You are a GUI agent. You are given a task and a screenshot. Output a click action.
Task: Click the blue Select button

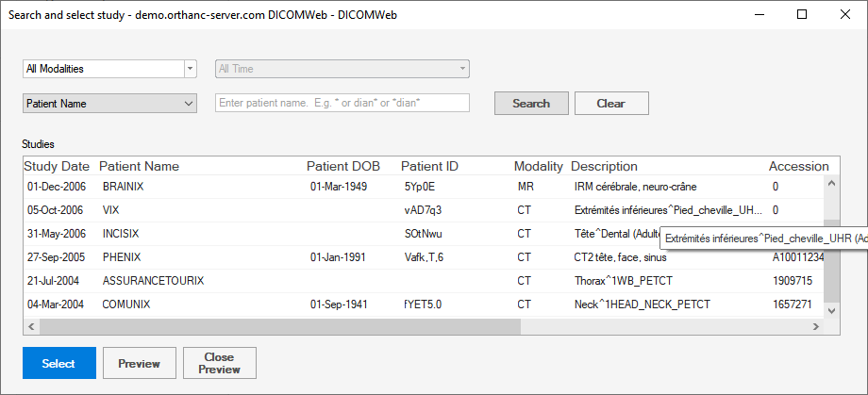pyautogui.click(x=58, y=363)
